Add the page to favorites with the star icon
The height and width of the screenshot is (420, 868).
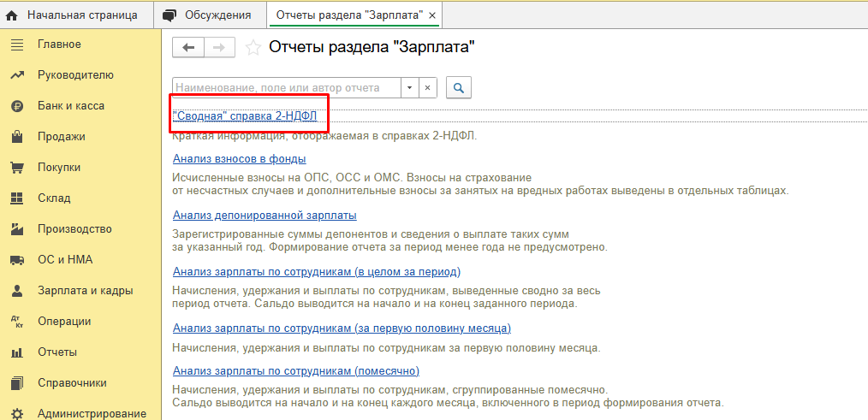tap(253, 48)
